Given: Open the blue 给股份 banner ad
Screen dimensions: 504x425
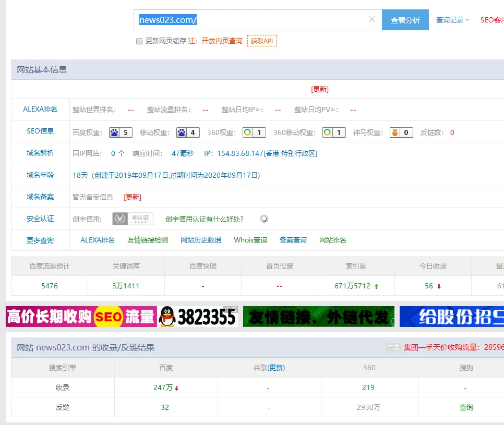Looking at the screenshot, I should (452, 317).
